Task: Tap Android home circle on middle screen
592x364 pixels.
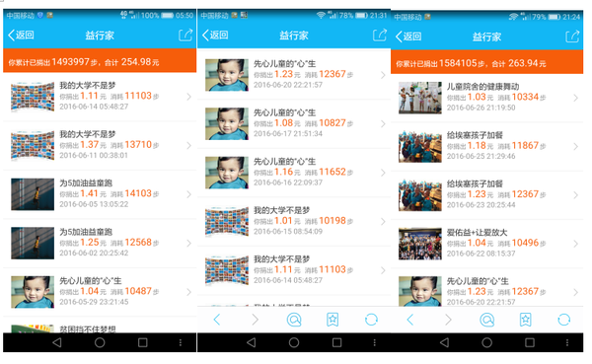Action: click(x=294, y=342)
